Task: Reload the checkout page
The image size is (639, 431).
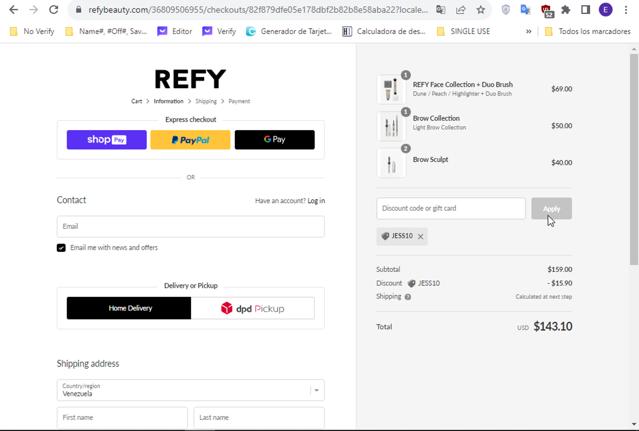Action: 53,9
